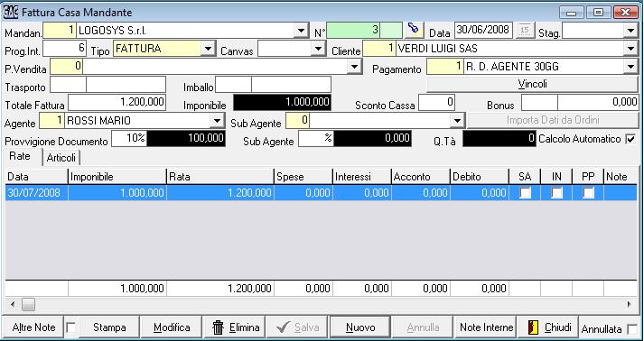Expand the Mandante LOGOSYS S.r.l. dropdown
Viewport: 644px width, 341px height.
tap(302, 31)
